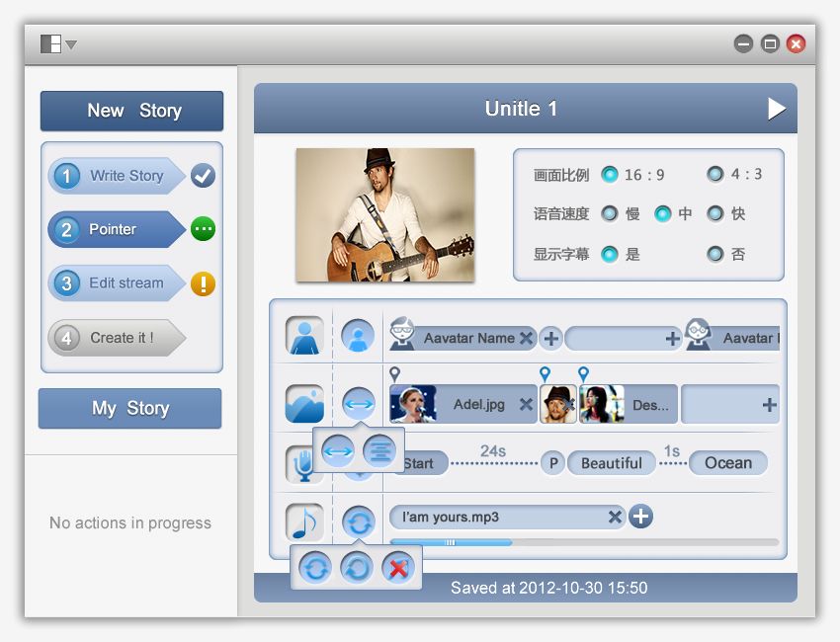The image size is (840, 642).
Task: Click the music note track icon
Action: click(x=304, y=522)
